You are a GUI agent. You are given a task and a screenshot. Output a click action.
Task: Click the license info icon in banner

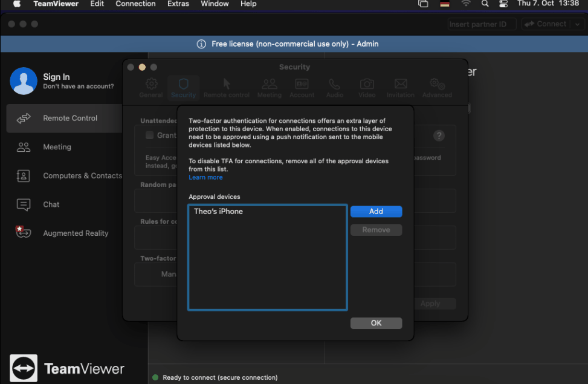tap(201, 44)
